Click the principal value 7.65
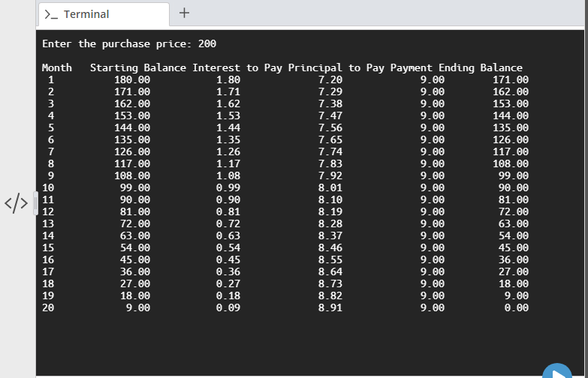The image size is (588, 378). 330,139
